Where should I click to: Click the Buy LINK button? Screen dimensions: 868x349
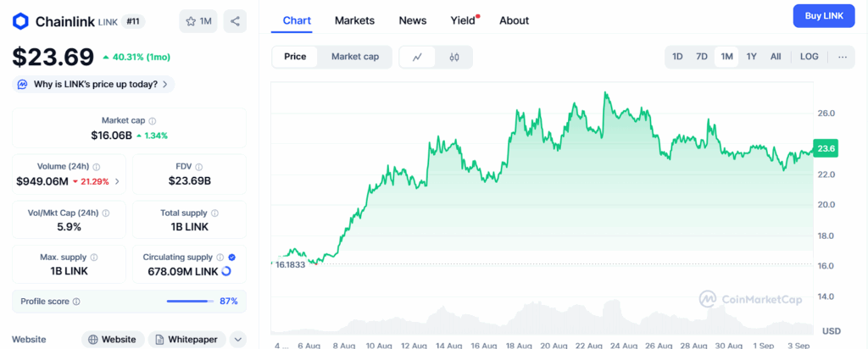[x=824, y=16]
